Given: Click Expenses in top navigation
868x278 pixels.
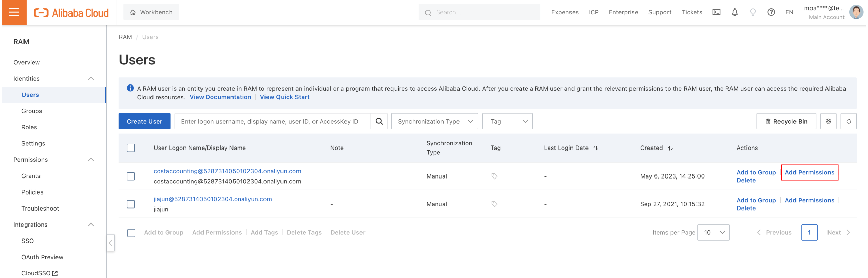Looking at the screenshot, I should coord(565,12).
